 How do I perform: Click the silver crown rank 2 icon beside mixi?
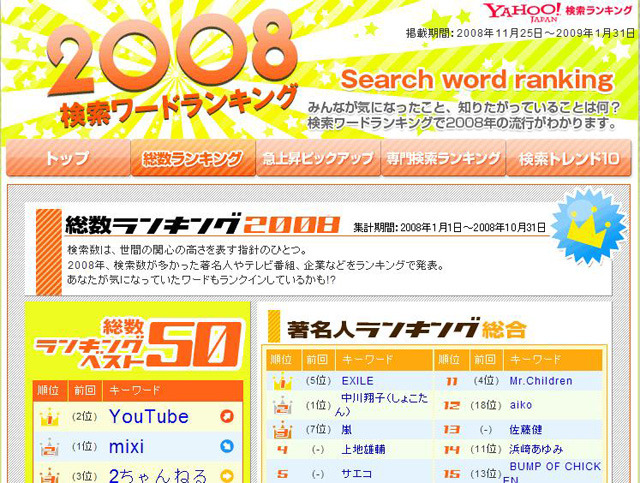click(49, 447)
